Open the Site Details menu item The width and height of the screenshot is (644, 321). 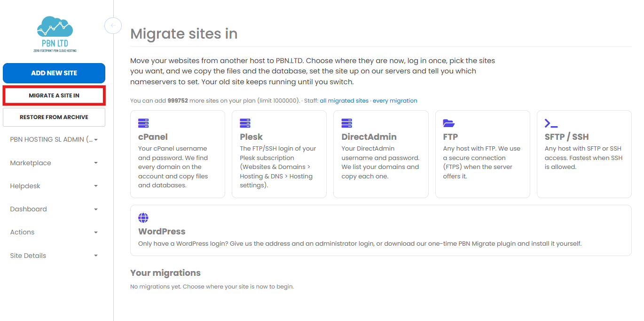[x=54, y=256]
